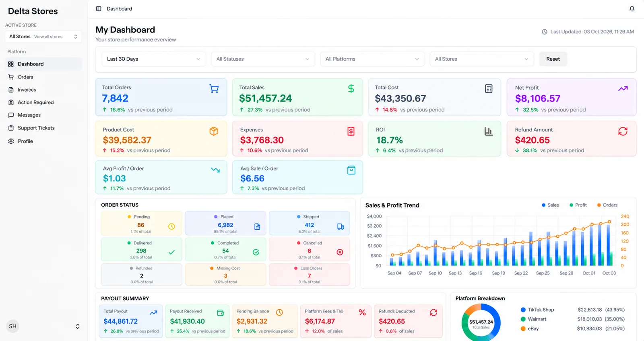The height and width of the screenshot is (341, 644).
Task: Click the trending arrow icon in Net Profit
Action: coord(623,88)
